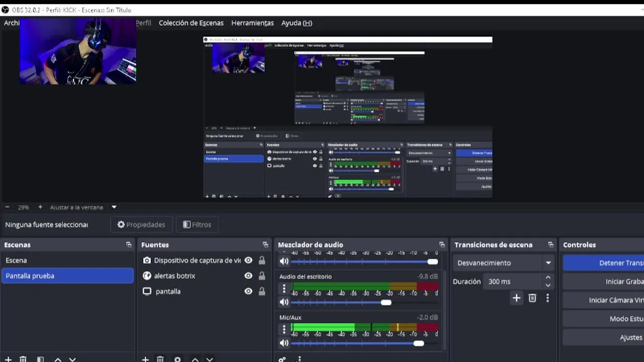644x362 pixels.
Task: Toggle lock on pantalla source
Action: pos(262,291)
